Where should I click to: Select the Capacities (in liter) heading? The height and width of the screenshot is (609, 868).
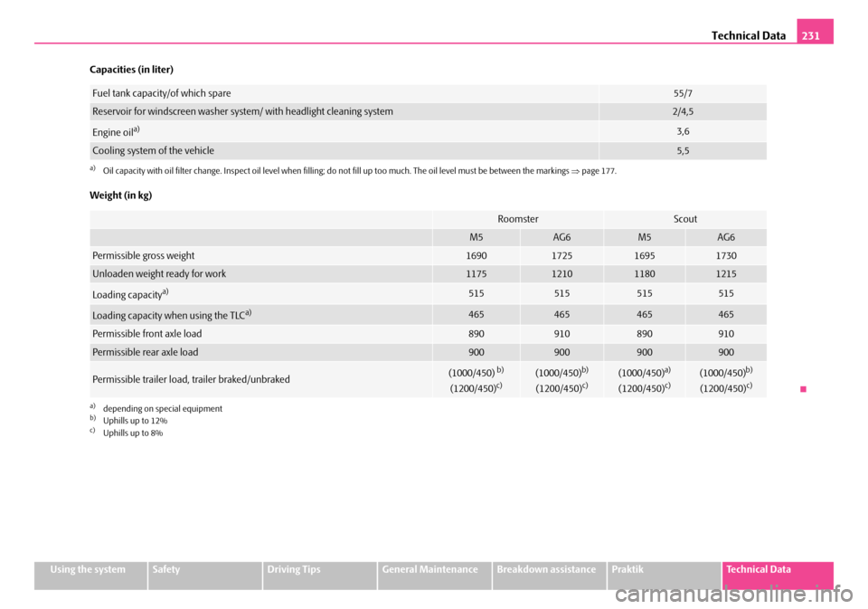point(131,70)
